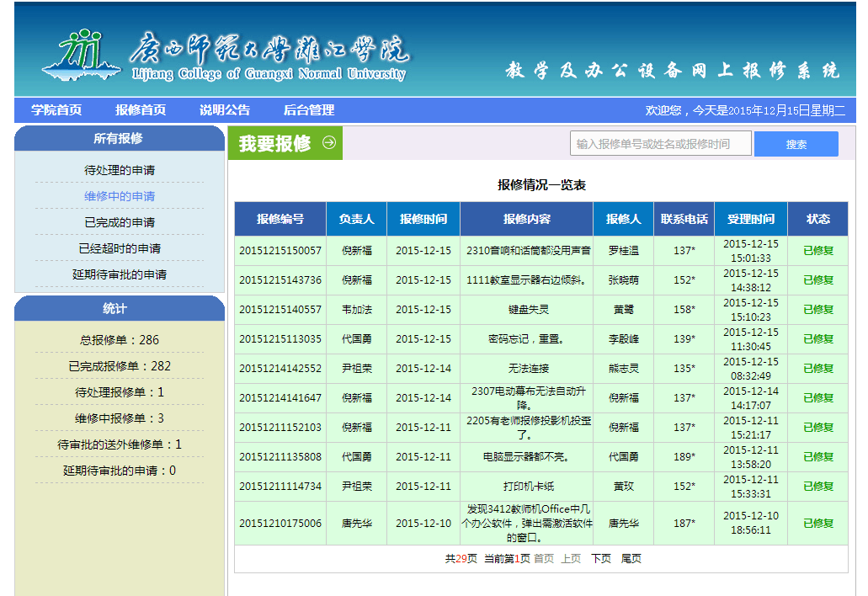Screen dimensions: 868x596
Task: Click 所有报修 panel header
Action: click(118, 139)
